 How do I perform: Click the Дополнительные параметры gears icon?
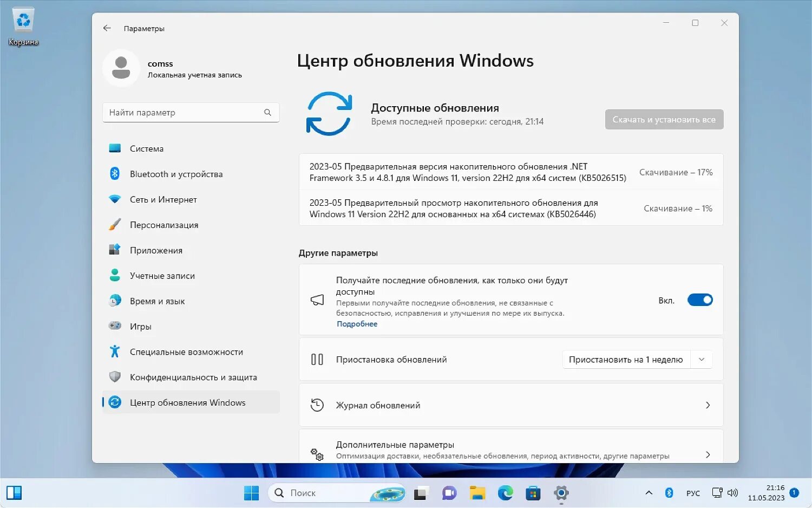tap(317, 454)
